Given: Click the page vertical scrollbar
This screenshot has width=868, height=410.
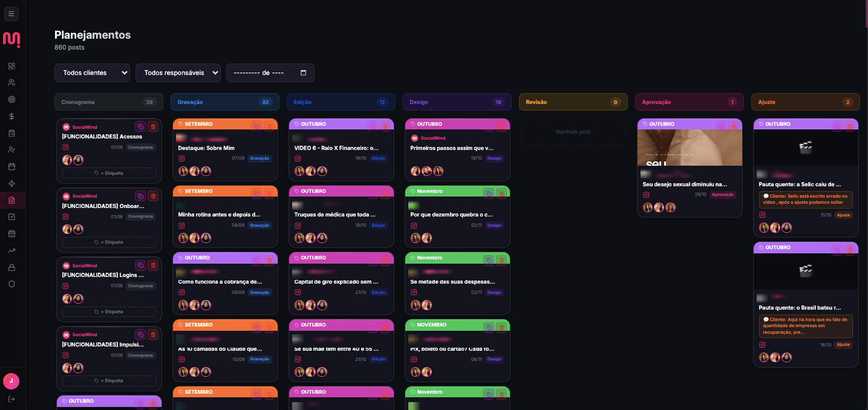Looking at the screenshot, I should point(866,14).
